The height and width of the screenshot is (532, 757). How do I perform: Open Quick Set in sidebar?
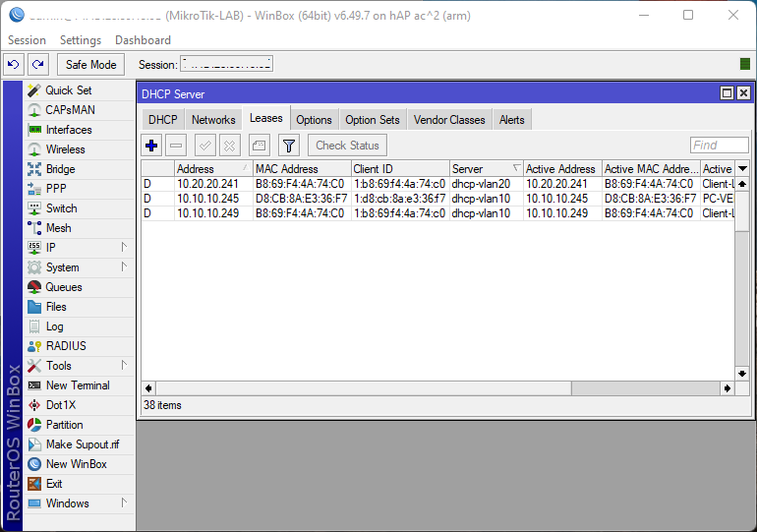80,90
